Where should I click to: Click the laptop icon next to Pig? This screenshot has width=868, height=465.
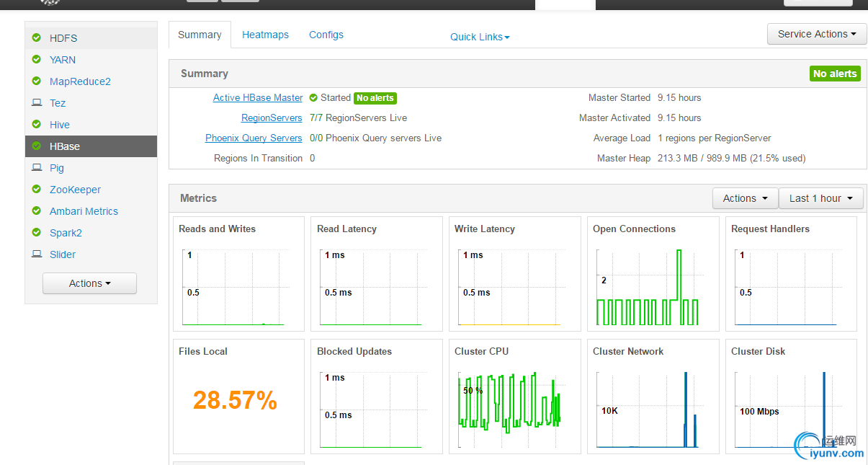coord(37,168)
